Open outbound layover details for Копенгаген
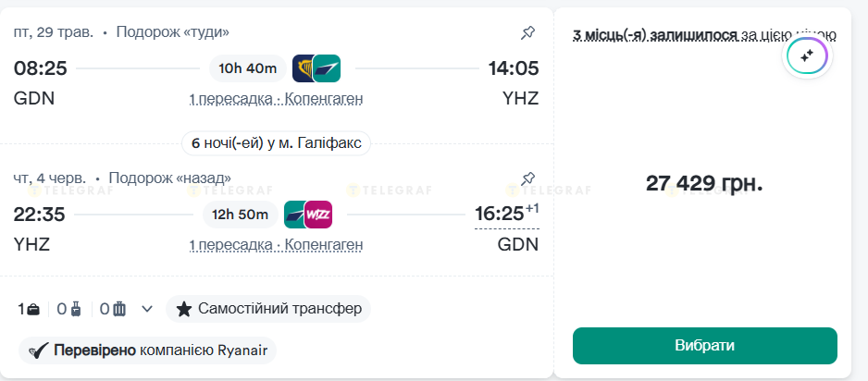Viewport: 868px width, 381px height. [x=276, y=99]
